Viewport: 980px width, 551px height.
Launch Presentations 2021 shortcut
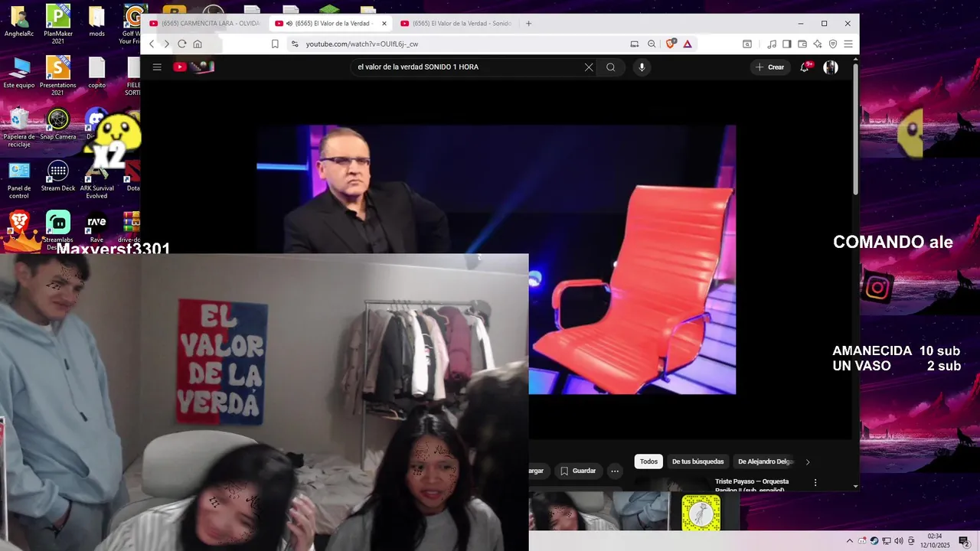coord(58,76)
